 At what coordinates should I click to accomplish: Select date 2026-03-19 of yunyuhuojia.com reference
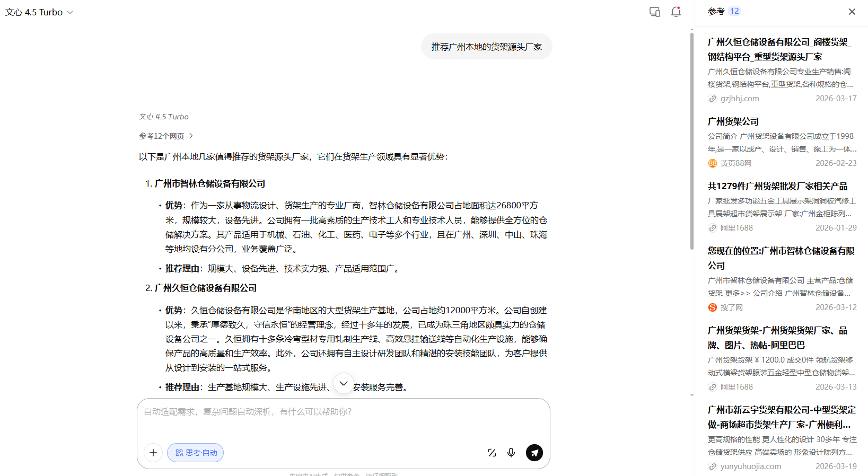836,466
